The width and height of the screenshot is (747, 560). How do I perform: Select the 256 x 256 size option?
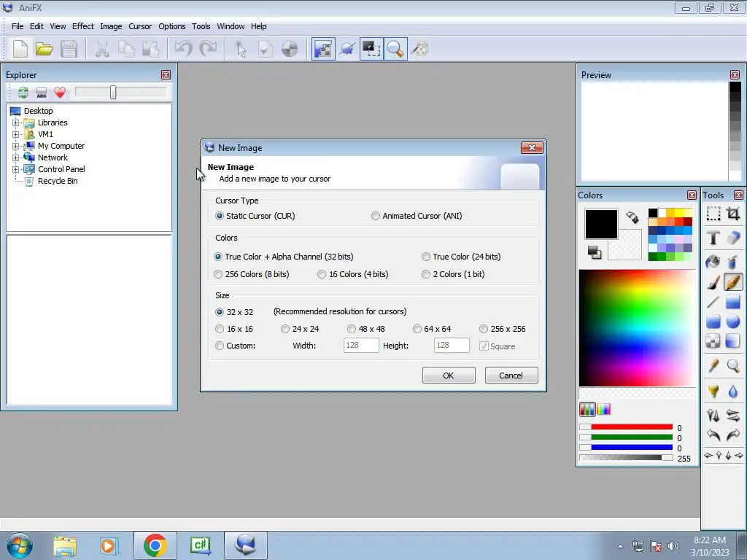pyautogui.click(x=503, y=329)
